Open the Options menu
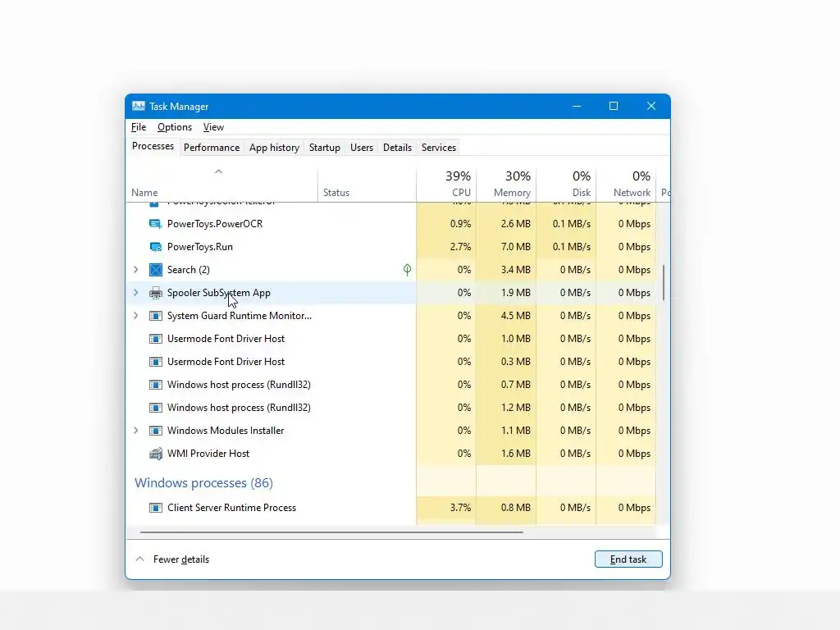 tap(175, 127)
